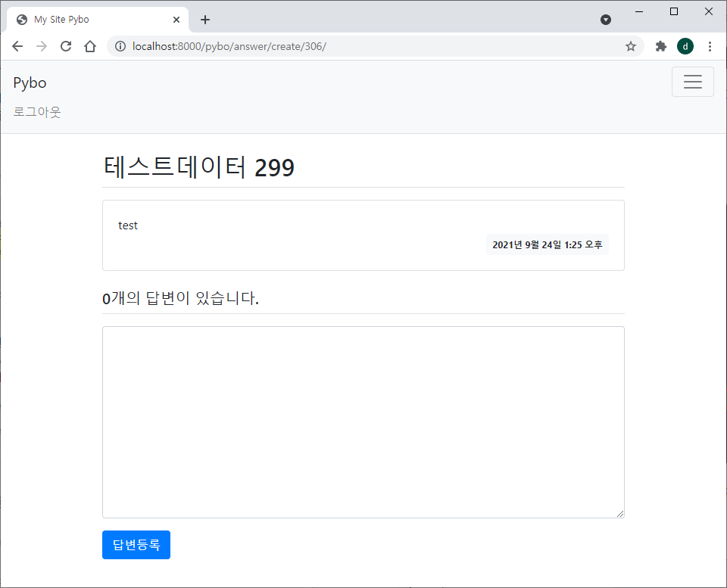The image size is (727, 588).
Task: Click the 0개의 답변이 있습니다 text
Action: tap(180, 298)
